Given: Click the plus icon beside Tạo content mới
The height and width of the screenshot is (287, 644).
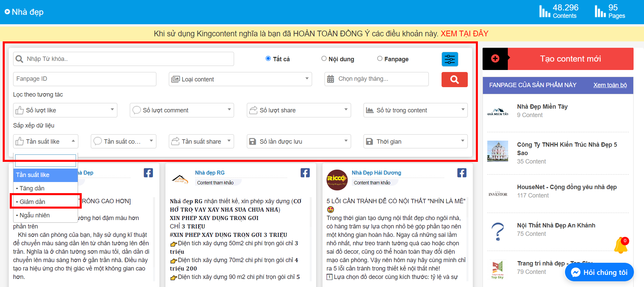Looking at the screenshot, I should [x=495, y=59].
